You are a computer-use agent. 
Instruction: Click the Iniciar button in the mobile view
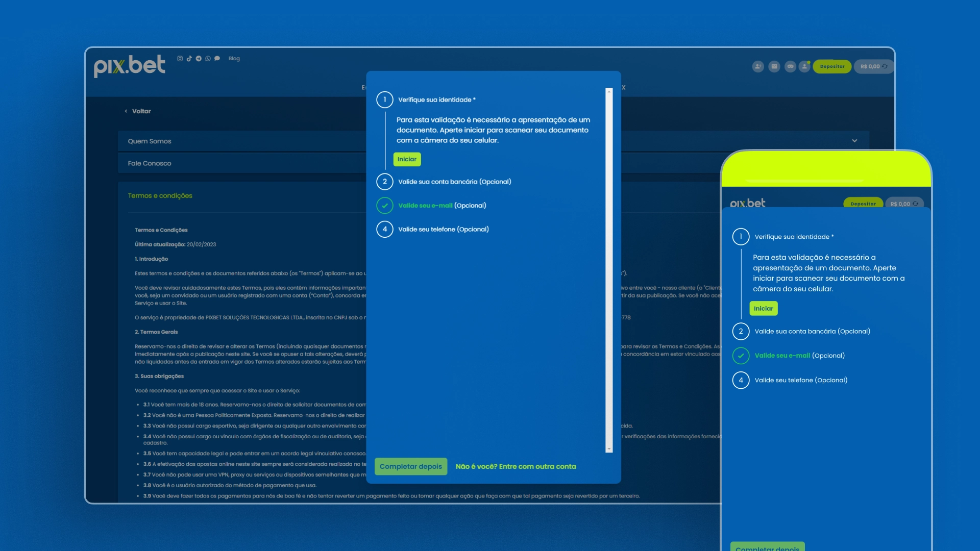[x=764, y=309]
